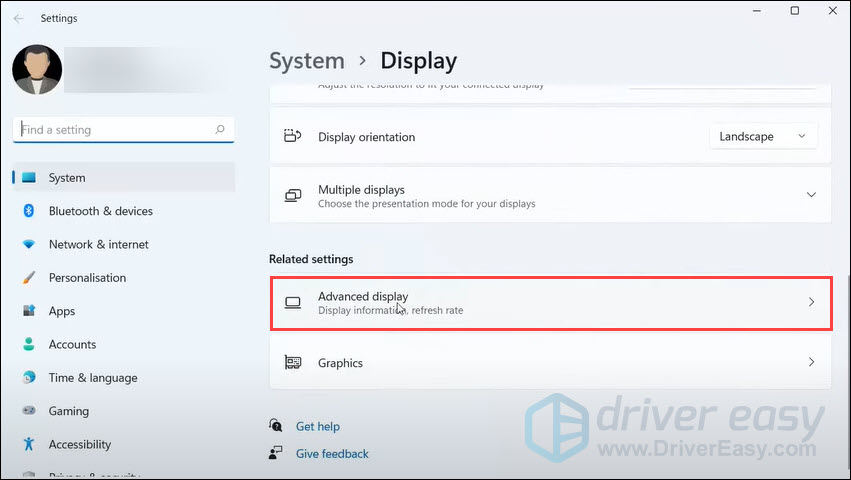Click the Network & internet wifi icon
Viewport: 851px width, 480px height.
29,245
